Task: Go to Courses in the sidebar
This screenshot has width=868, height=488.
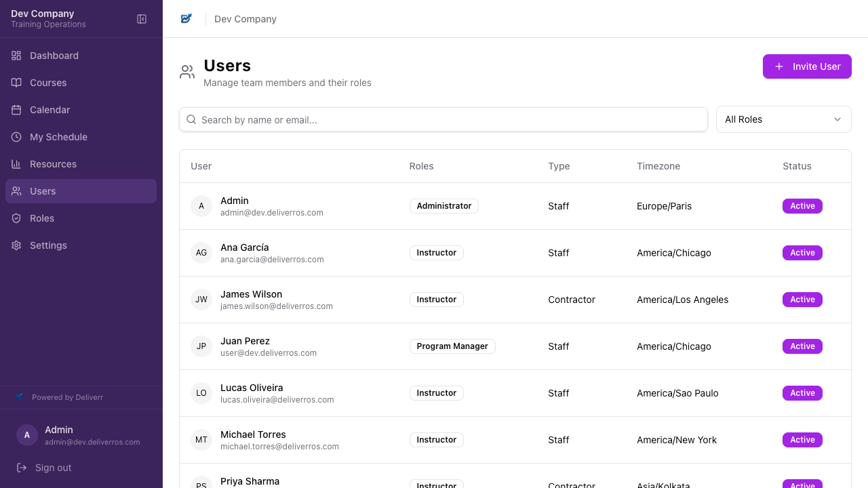Action: [x=81, y=83]
